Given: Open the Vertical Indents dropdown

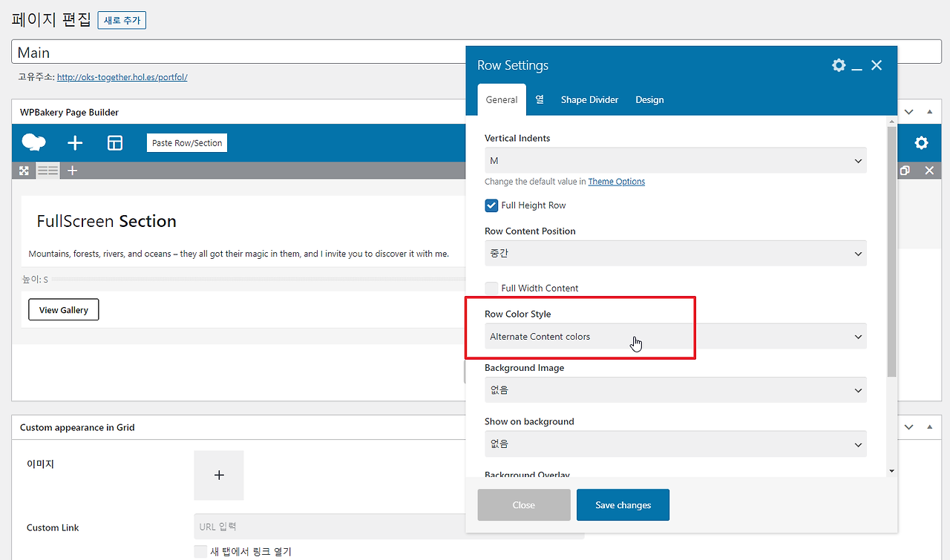Looking at the screenshot, I should [x=675, y=161].
